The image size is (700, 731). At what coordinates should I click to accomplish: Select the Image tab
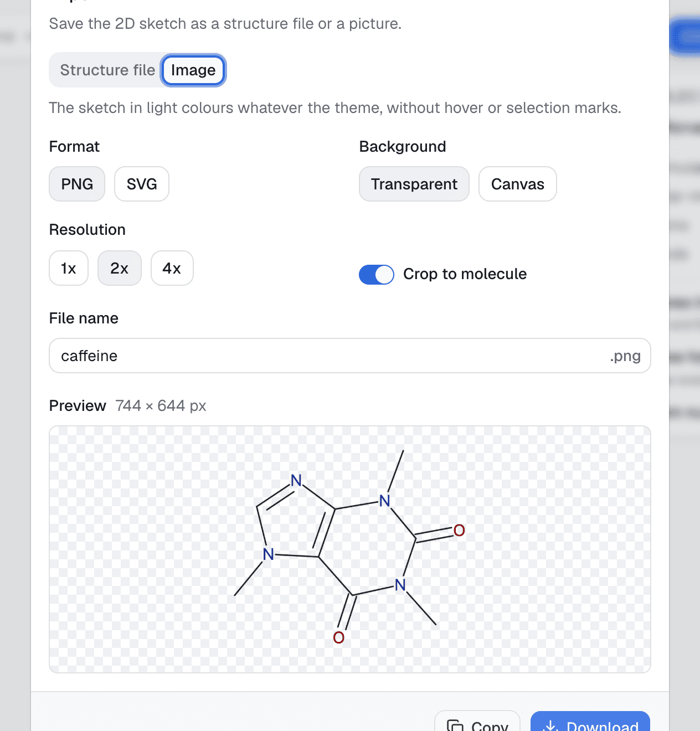(x=193, y=70)
